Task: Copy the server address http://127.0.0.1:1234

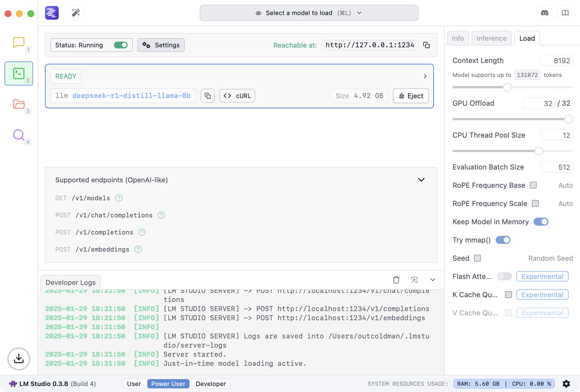Action: 426,45
